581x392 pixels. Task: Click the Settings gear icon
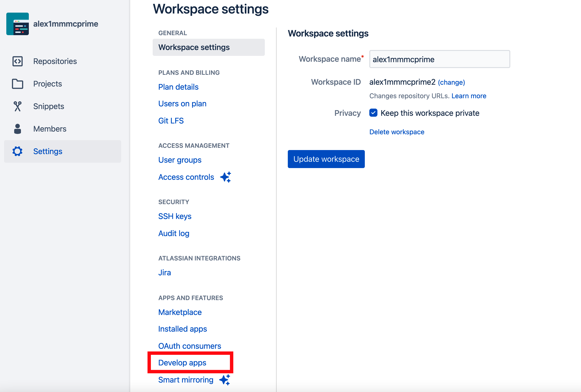click(18, 151)
